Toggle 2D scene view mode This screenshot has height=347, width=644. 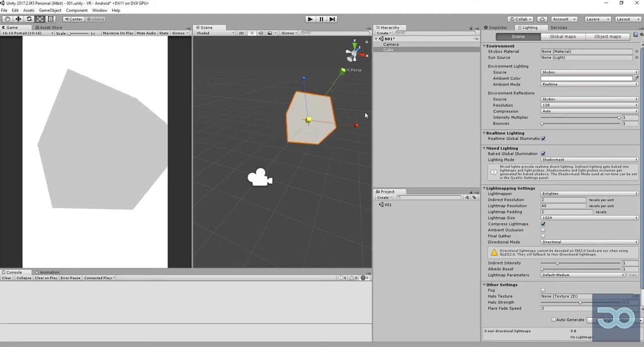241,33
